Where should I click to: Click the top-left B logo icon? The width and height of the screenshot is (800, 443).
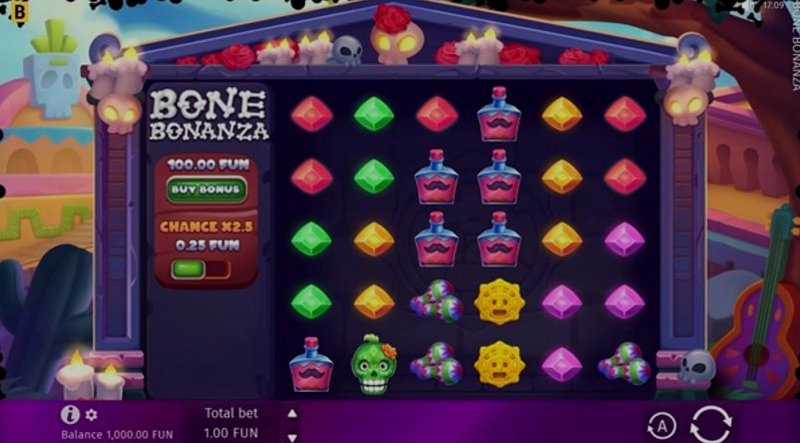(x=18, y=13)
